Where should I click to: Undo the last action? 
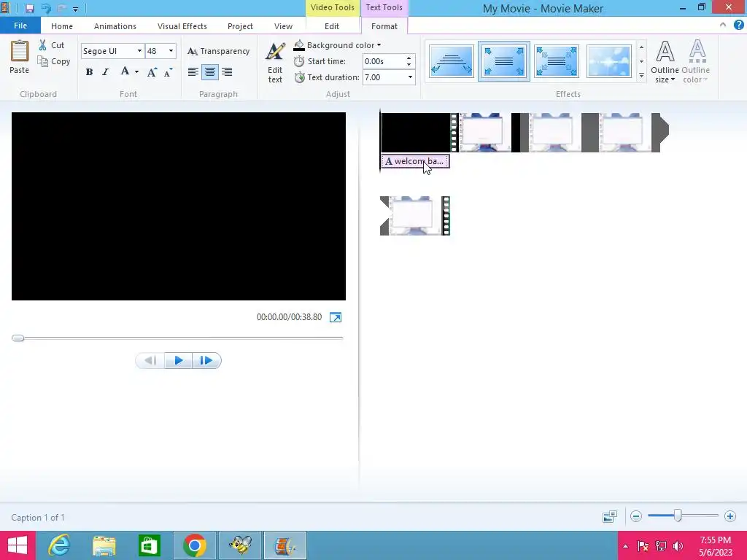click(x=46, y=9)
